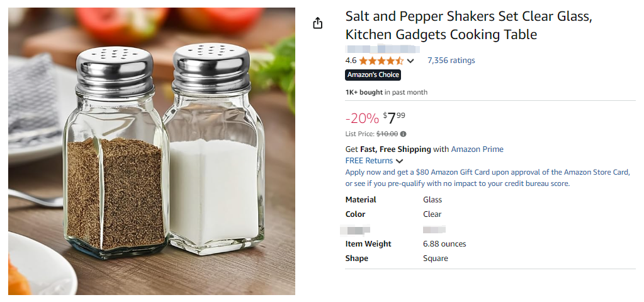644x302 pixels.
Task: Enlarge the salt and pepper shakers product photo
Action: point(152,151)
